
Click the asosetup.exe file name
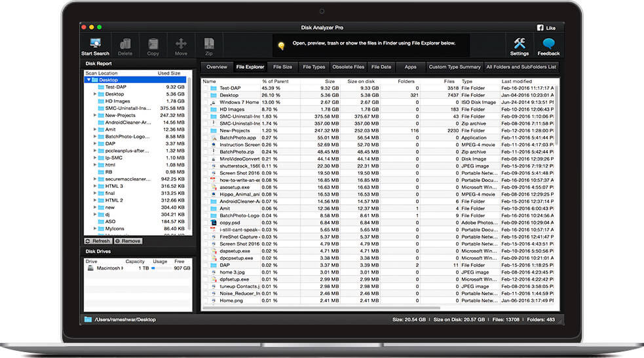(x=235, y=187)
